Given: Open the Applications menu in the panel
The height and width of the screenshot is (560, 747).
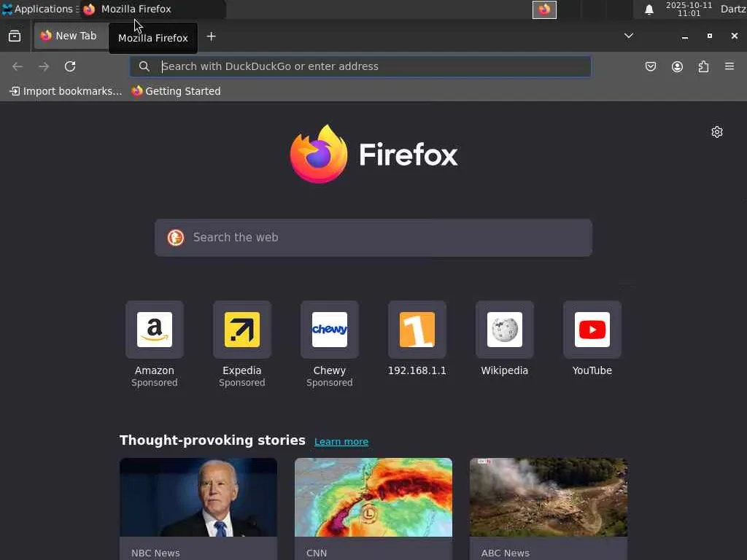Looking at the screenshot, I should coord(40,9).
